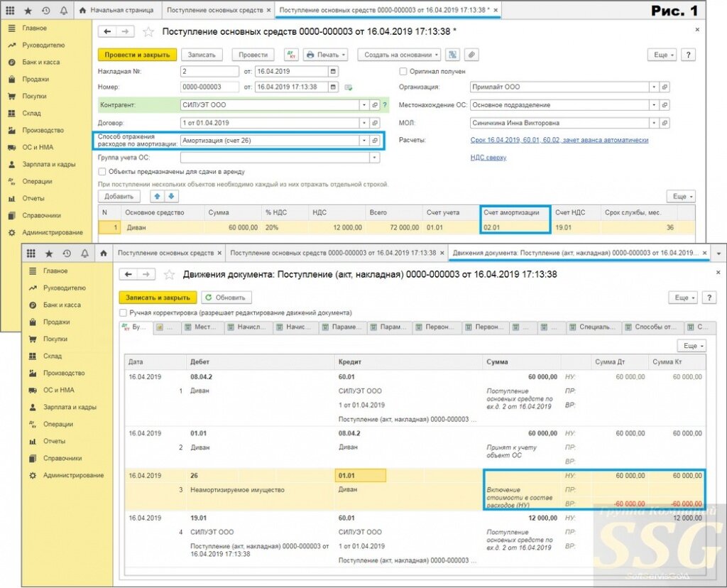Open calendar picker for Номер date field

[x=333, y=87]
